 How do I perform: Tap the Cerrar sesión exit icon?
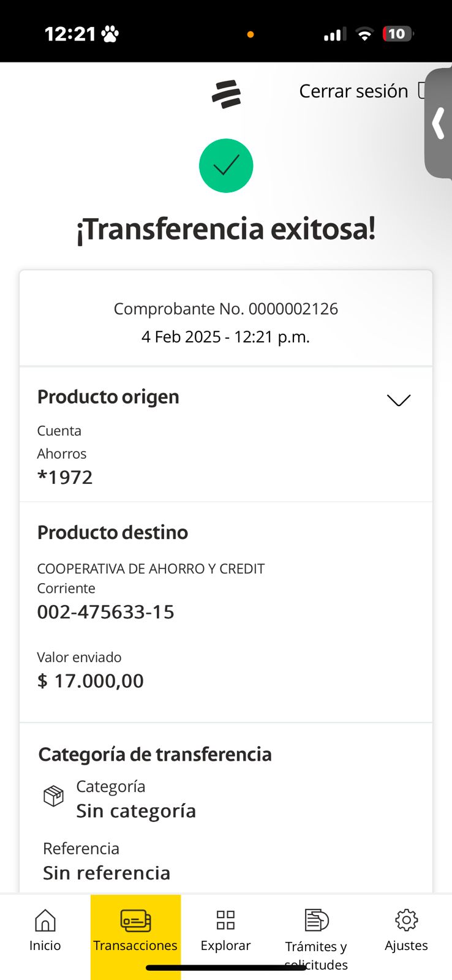point(422,91)
